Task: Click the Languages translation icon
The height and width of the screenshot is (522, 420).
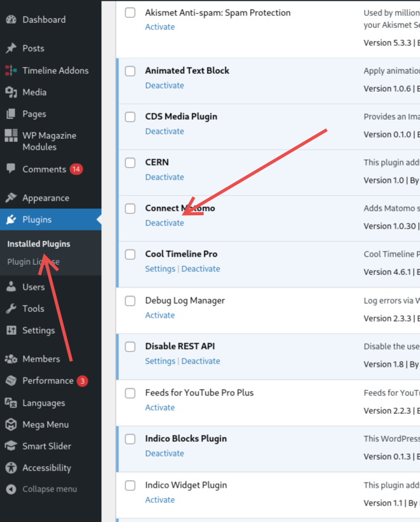Action: (x=11, y=403)
